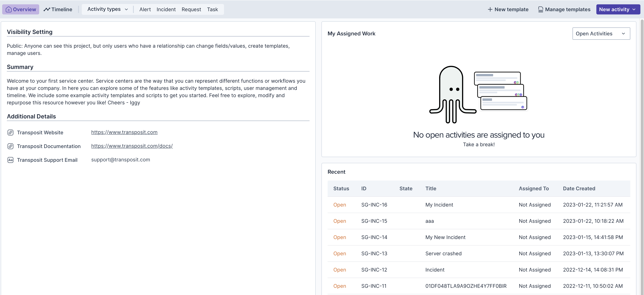The image size is (644, 295).
Task: Select the Request activity tab
Action: [x=191, y=10]
